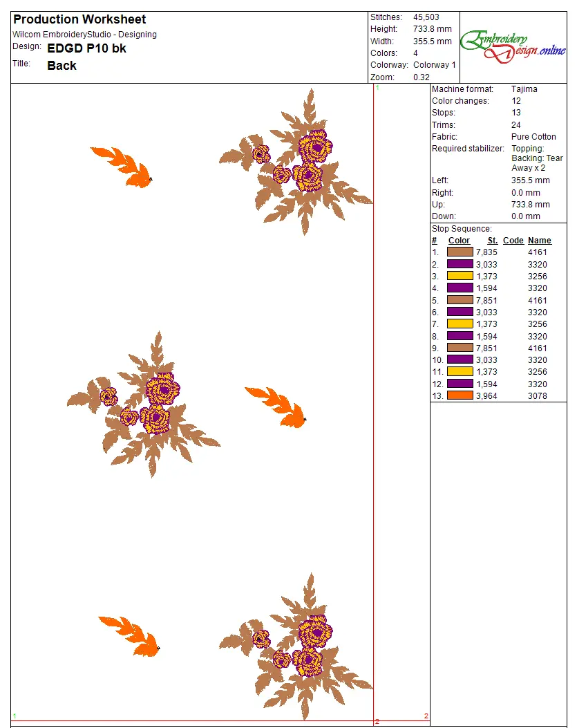The width and height of the screenshot is (577, 728).
Task: Click the 'Name' column header
Action: tap(539, 241)
